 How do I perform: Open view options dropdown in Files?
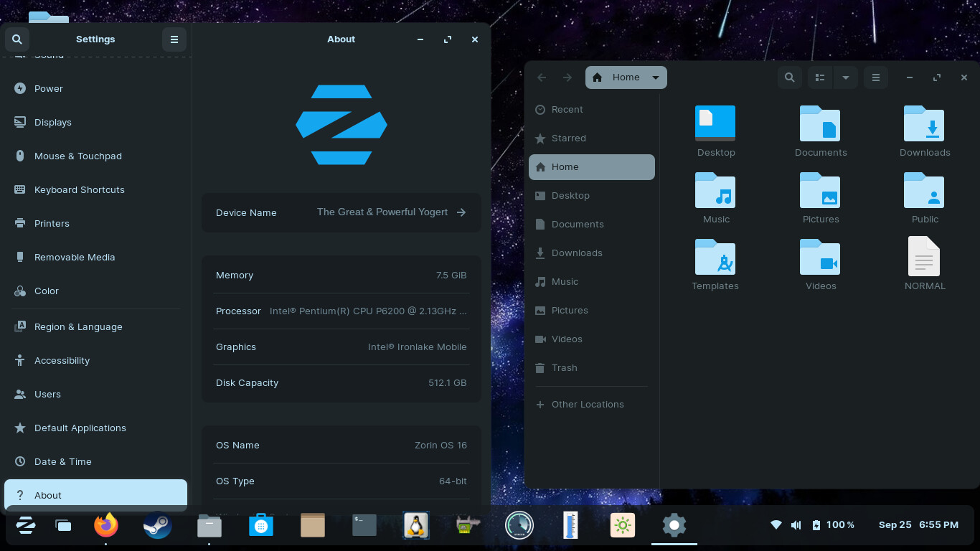[846, 77]
